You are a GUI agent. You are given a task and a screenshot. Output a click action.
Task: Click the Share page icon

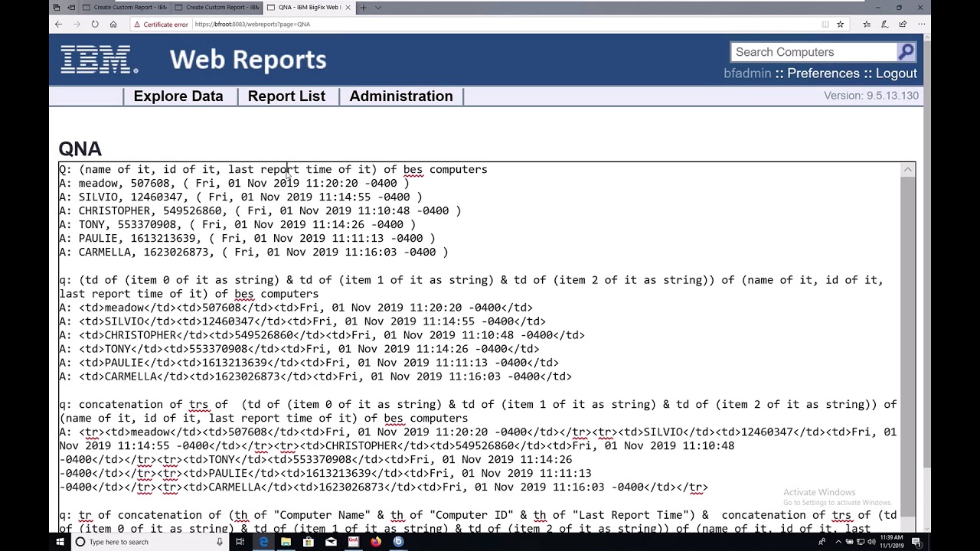[x=903, y=24]
